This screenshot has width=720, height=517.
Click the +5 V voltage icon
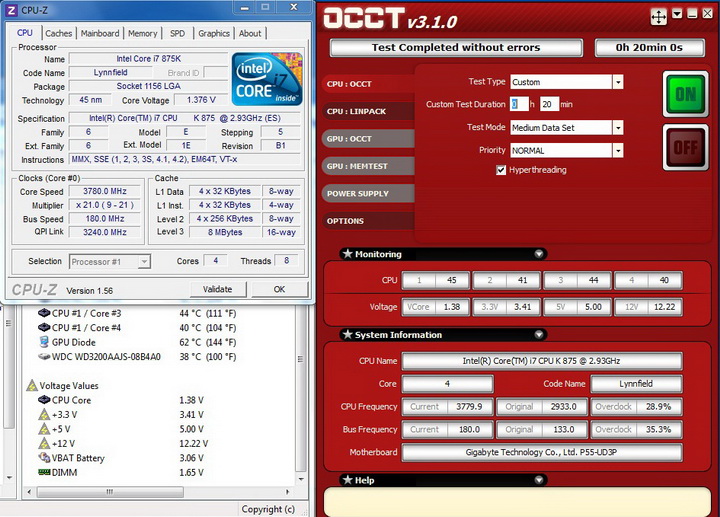(44, 429)
